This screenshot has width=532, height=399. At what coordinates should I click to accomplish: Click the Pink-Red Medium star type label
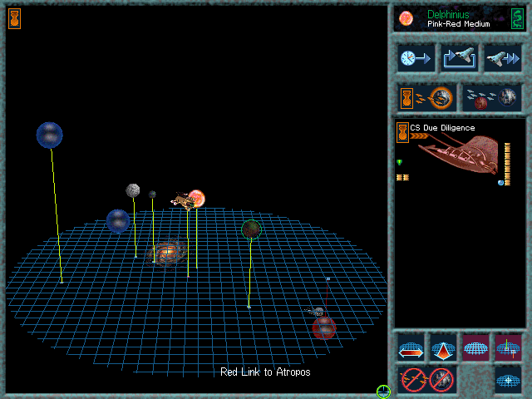click(x=458, y=24)
